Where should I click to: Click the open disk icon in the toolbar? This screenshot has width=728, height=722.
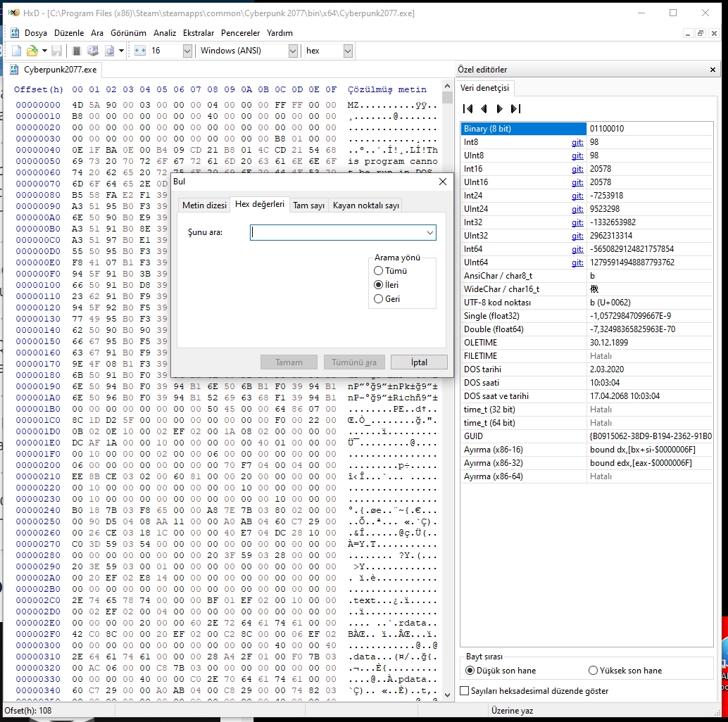coord(93,51)
